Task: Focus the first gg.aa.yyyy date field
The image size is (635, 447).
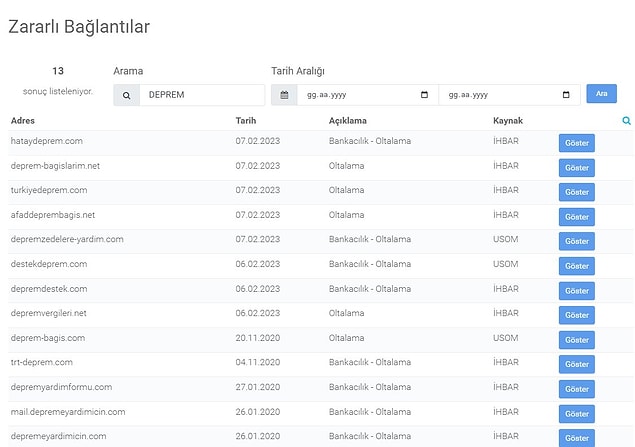Action: (367, 95)
